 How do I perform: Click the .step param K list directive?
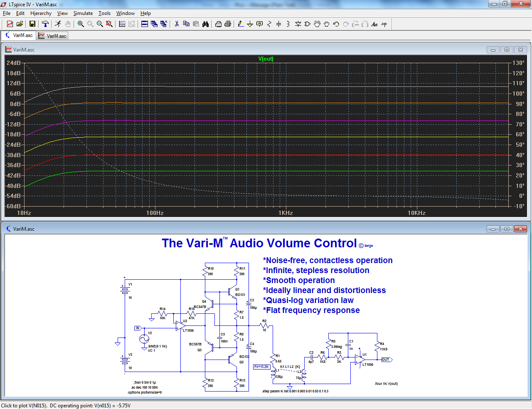pos(295,391)
